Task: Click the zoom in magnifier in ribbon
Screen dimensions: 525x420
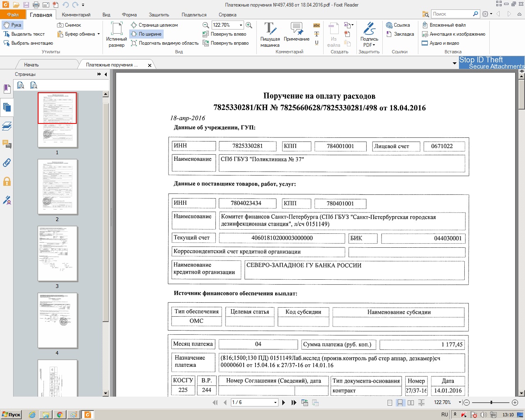Action: (x=249, y=25)
